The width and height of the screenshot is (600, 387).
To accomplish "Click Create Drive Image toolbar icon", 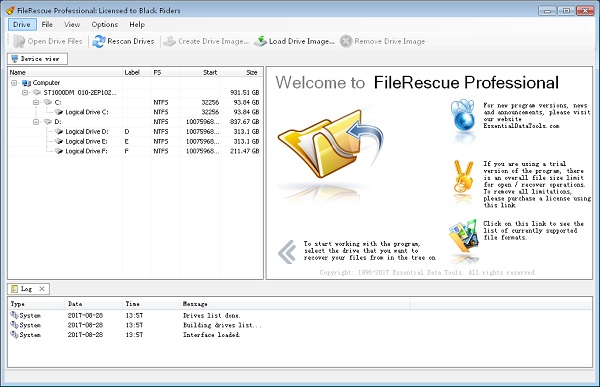I will click(x=170, y=41).
